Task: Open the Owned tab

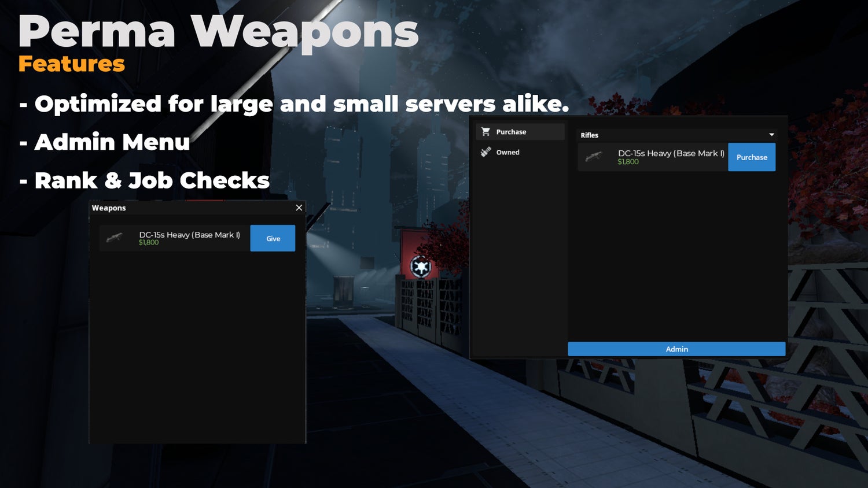Action: pos(507,153)
